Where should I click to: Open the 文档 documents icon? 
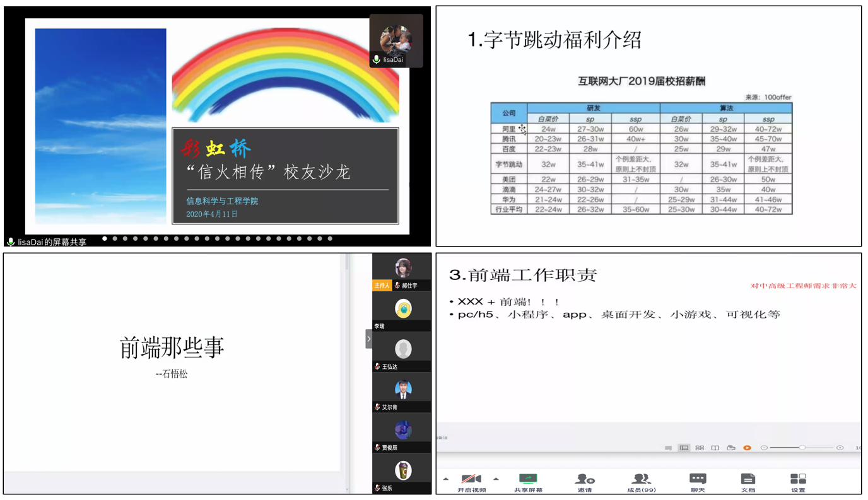click(x=748, y=479)
